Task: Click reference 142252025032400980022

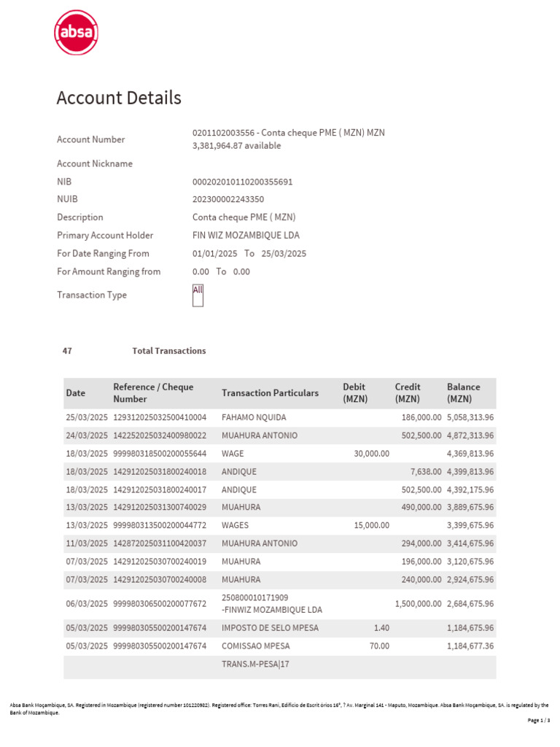Action: point(160,436)
